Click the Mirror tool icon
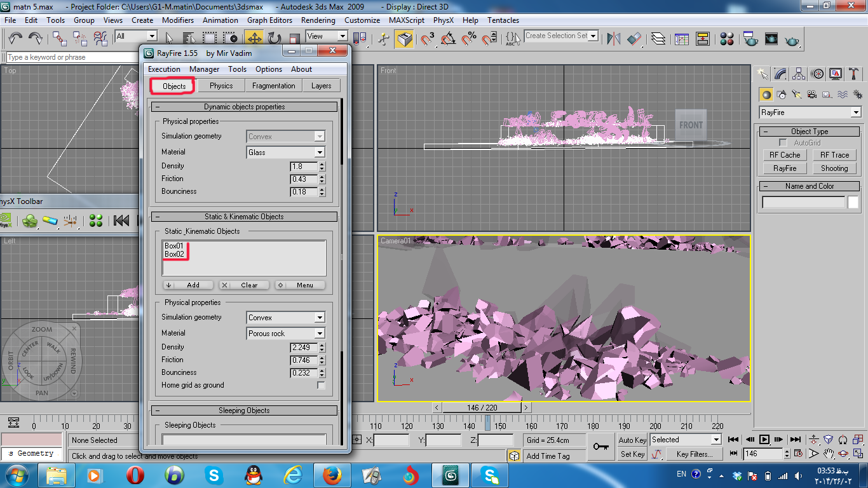This screenshot has height=488, width=868. [x=613, y=38]
